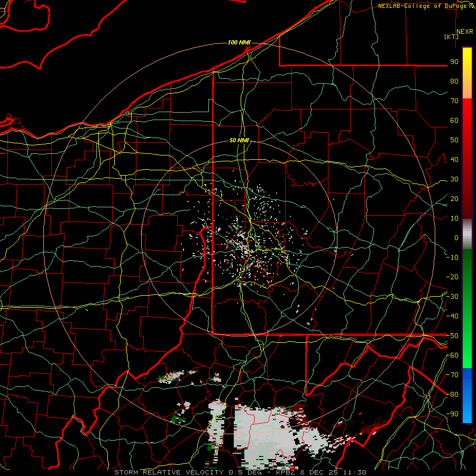
Task: Click the "-40" value on velocity scale
Action: pyautogui.click(x=452, y=316)
